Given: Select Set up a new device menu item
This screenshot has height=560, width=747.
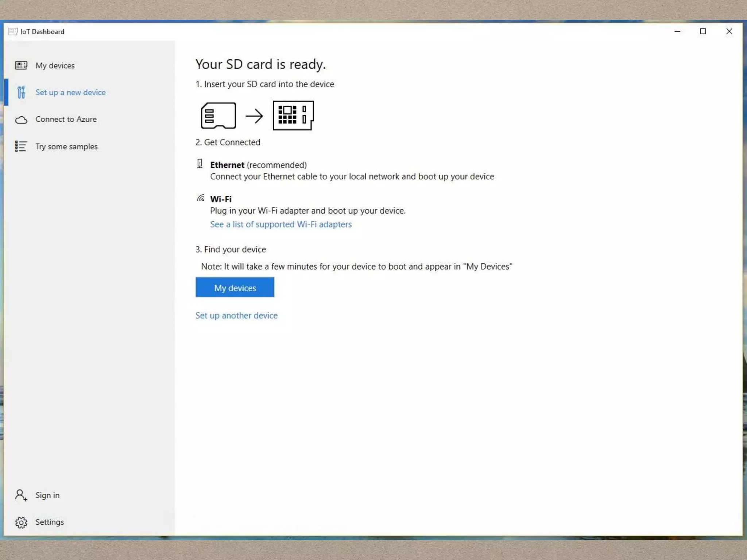Looking at the screenshot, I should pyautogui.click(x=70, y=93).
